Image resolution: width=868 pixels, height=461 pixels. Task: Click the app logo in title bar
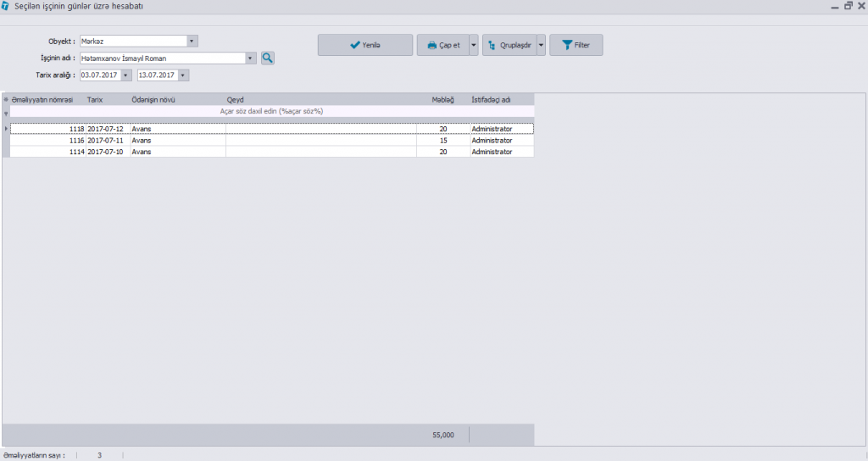[6, 6]
